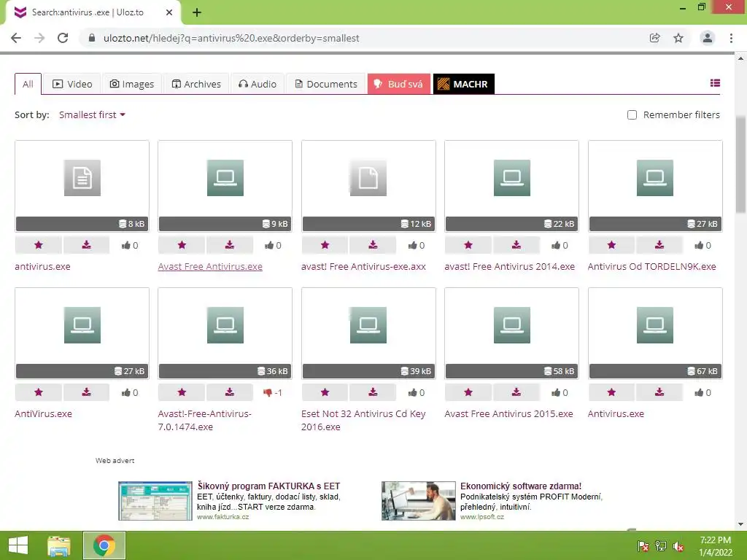Open the Buď svá promo tab
The height and width of the screenshot is (560, 747).
(x=399, y=84)
